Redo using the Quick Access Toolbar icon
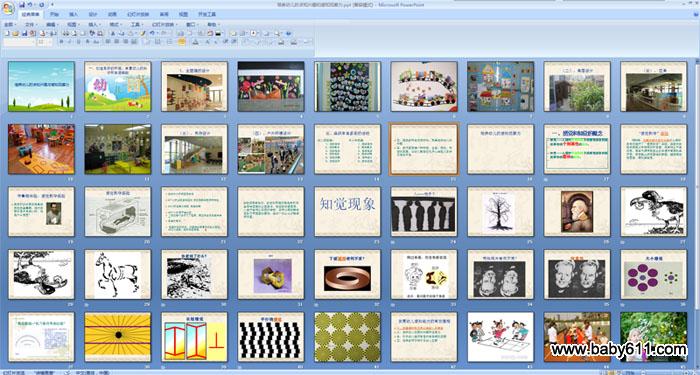 click(42, 5)
